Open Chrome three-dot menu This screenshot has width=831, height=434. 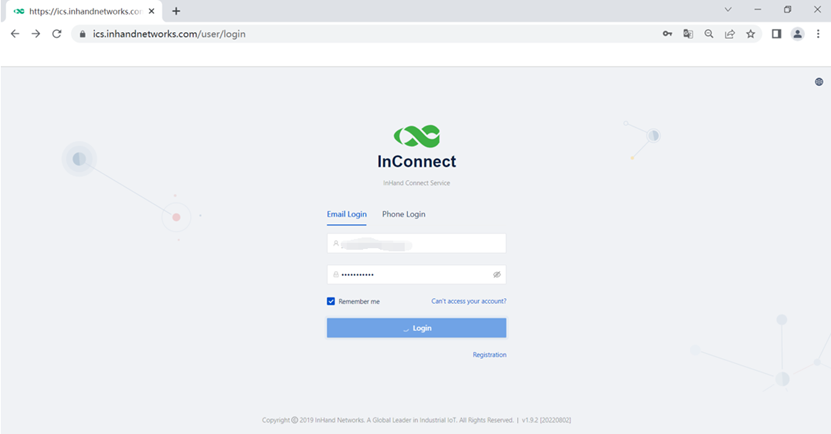(x=818, y=34)
